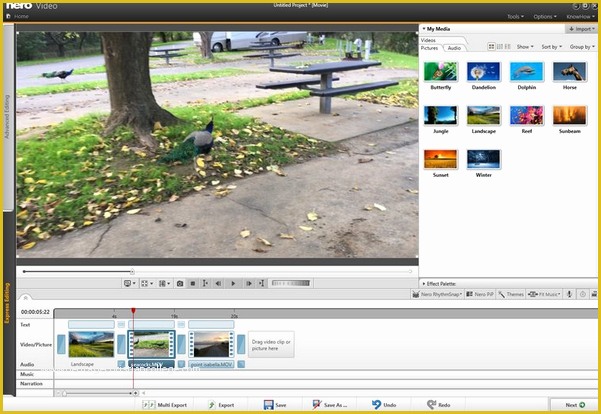Adjust the jog shuttle control
Image resolution: width=601 pixels, height=414 pixels.
[291, 283]
